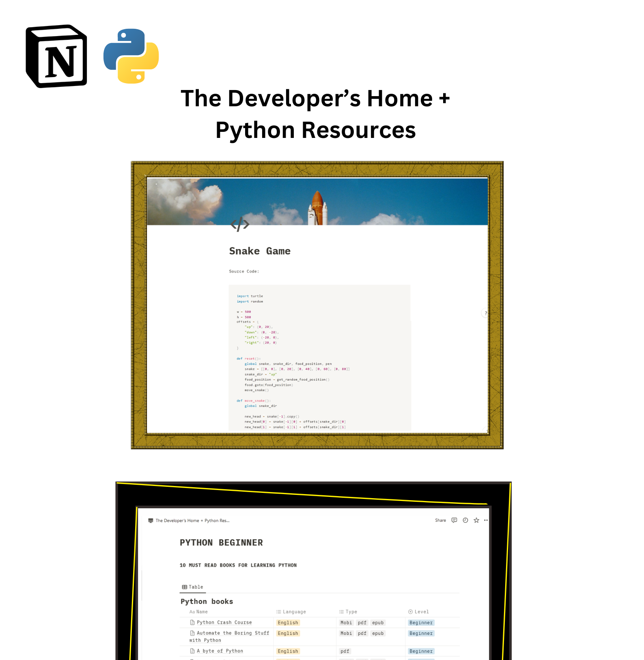Click pdf tag in Automate the Boring Stuff row
644x660 pixels.
click(x=362, y=633)
